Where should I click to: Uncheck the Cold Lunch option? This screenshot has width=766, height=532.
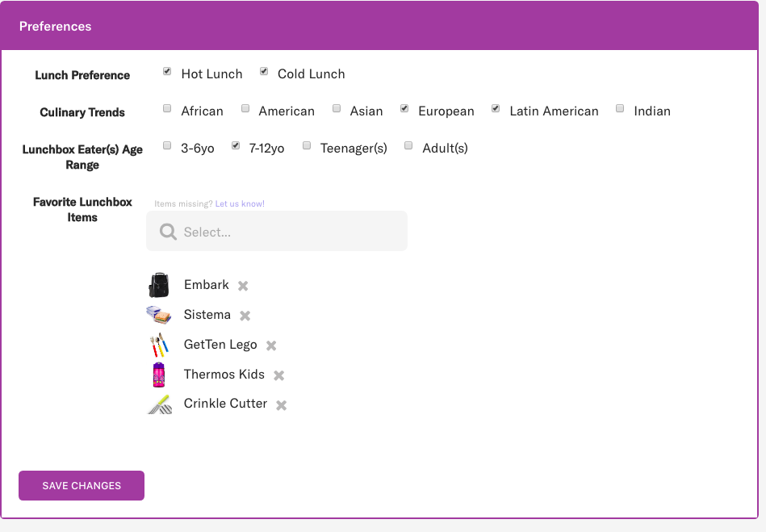264,72
